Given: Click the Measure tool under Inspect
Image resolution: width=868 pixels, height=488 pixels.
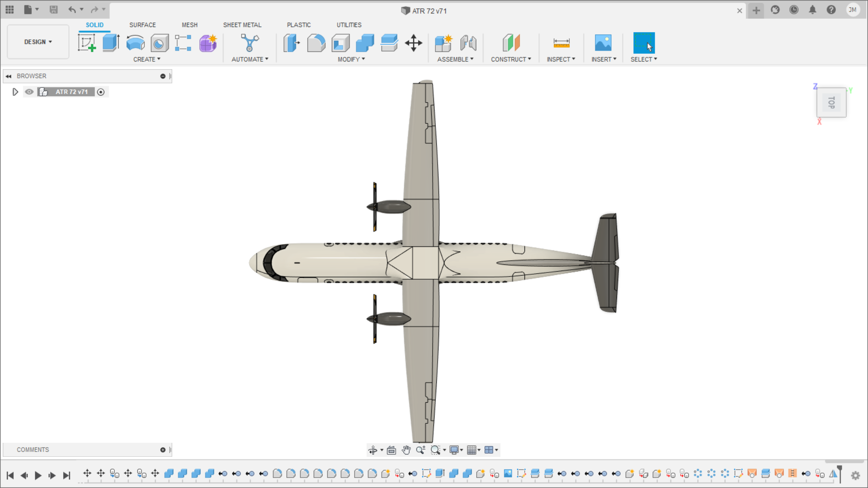Looking at the screenshot, I should pyautogui.click(x=561, y=43).
